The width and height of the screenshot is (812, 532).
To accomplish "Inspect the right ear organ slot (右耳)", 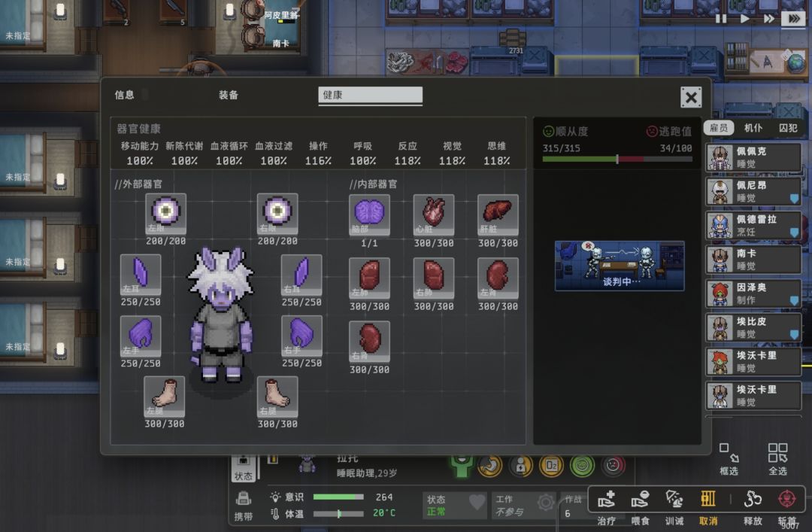I will click(301, 275).
